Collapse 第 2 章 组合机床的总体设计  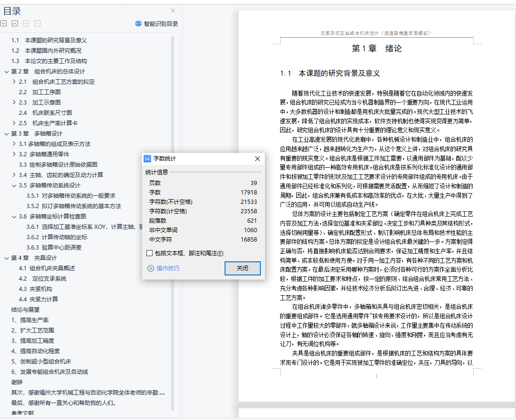[6, 72]
